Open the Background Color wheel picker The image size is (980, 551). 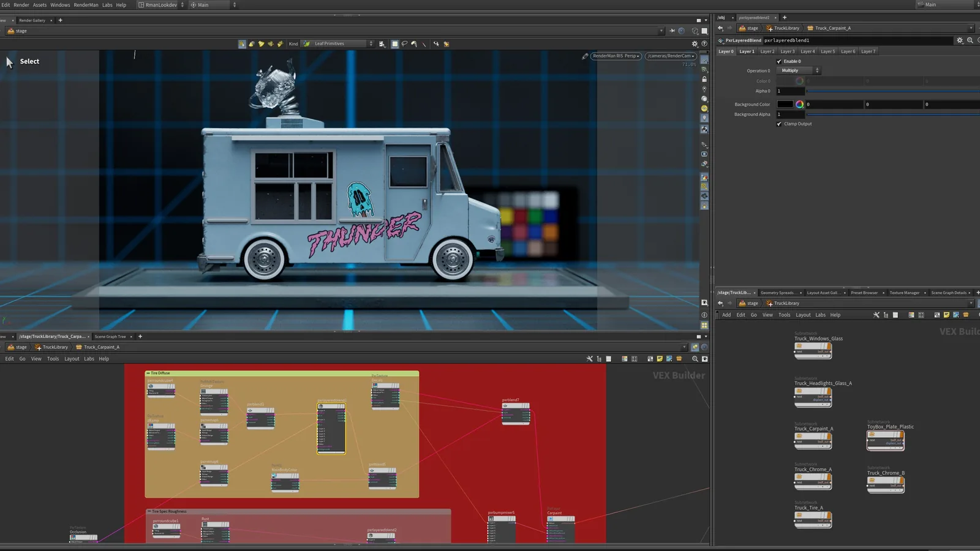(799, 105)
